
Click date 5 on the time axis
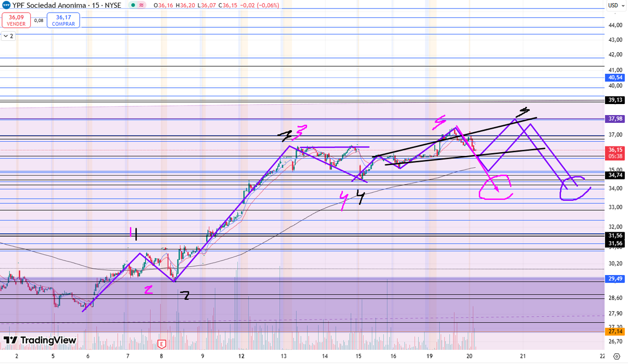pos(53,356)
